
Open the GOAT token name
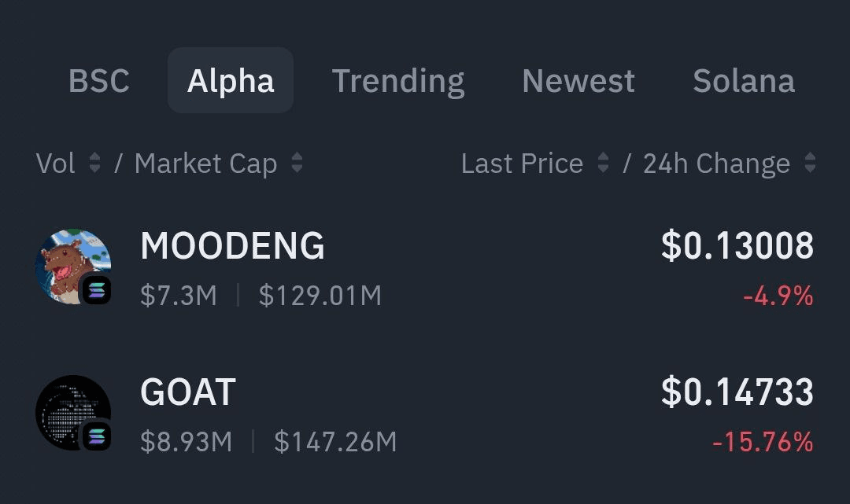(188, 392)
